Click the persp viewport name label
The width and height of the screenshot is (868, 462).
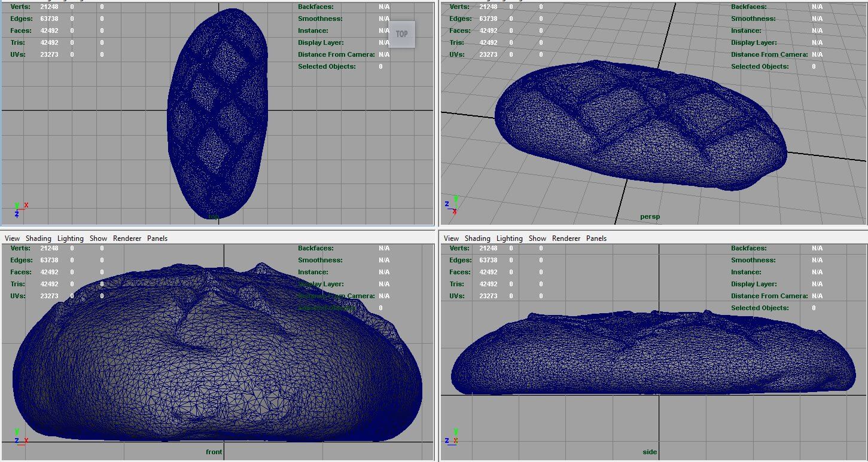[x=650, y=216]
